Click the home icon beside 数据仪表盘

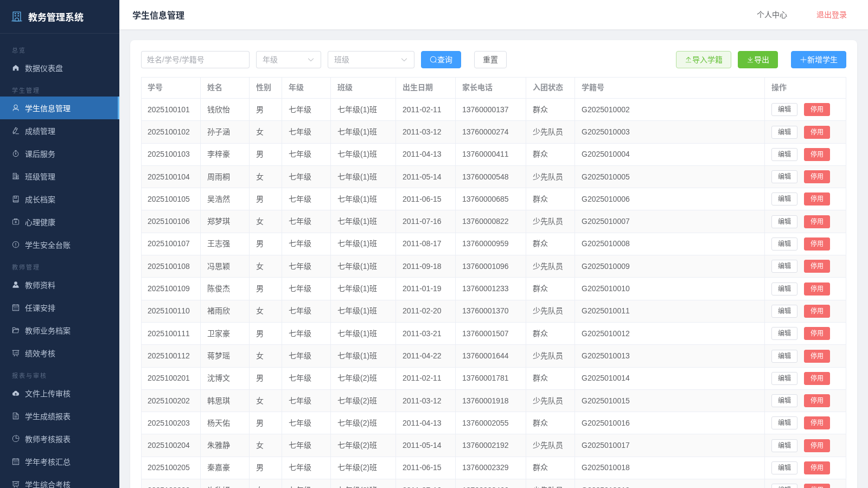point(16,68)
